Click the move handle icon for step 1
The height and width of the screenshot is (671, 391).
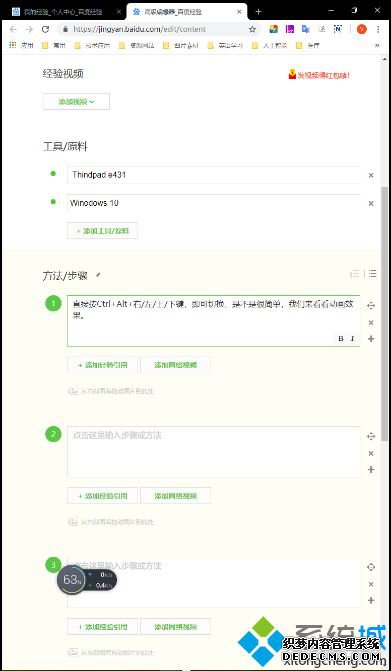(x=371, y=306)
